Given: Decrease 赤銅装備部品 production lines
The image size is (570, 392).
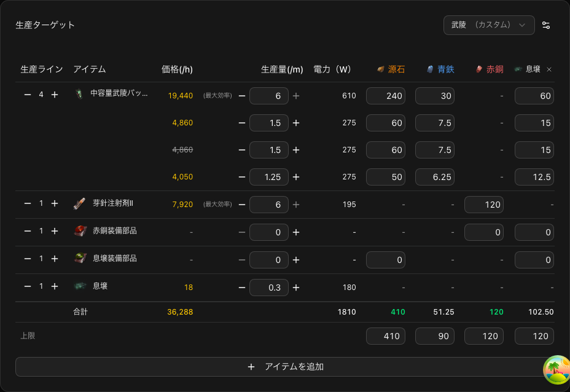Looking at the screenshot, I should pos(28,231).
